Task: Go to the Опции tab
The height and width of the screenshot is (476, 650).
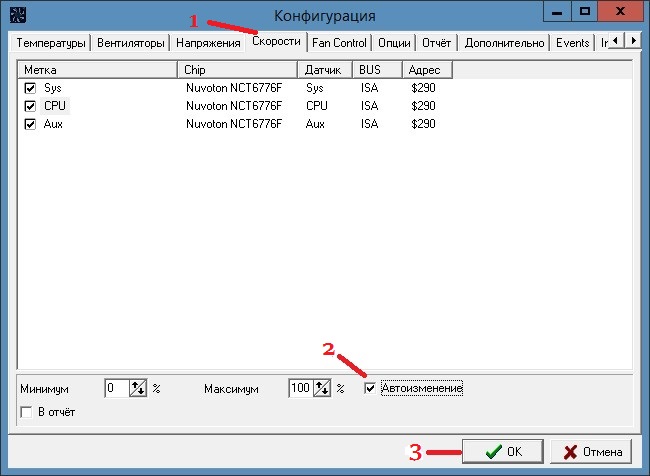Action: coord(394,43)
